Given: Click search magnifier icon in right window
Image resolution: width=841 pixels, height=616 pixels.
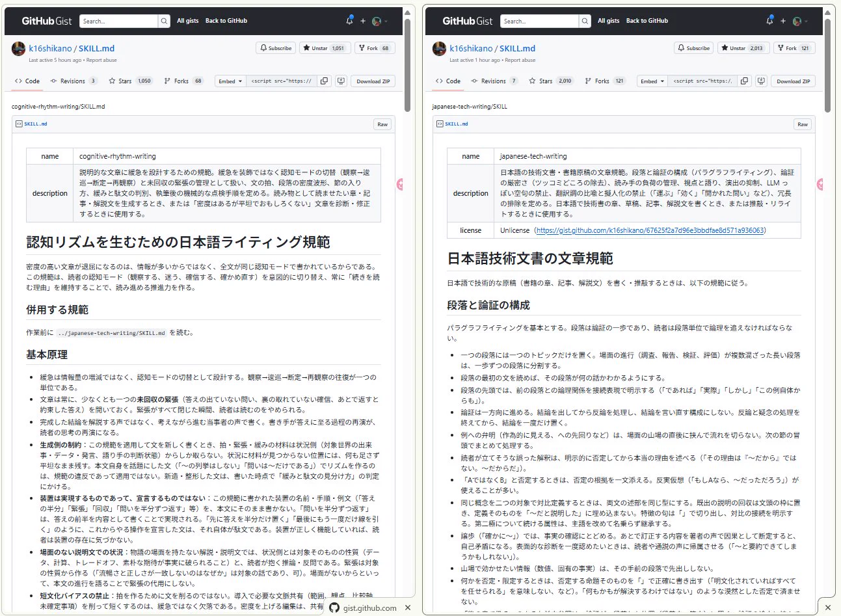Looking at the screenshot, I should tap(585, 21).
